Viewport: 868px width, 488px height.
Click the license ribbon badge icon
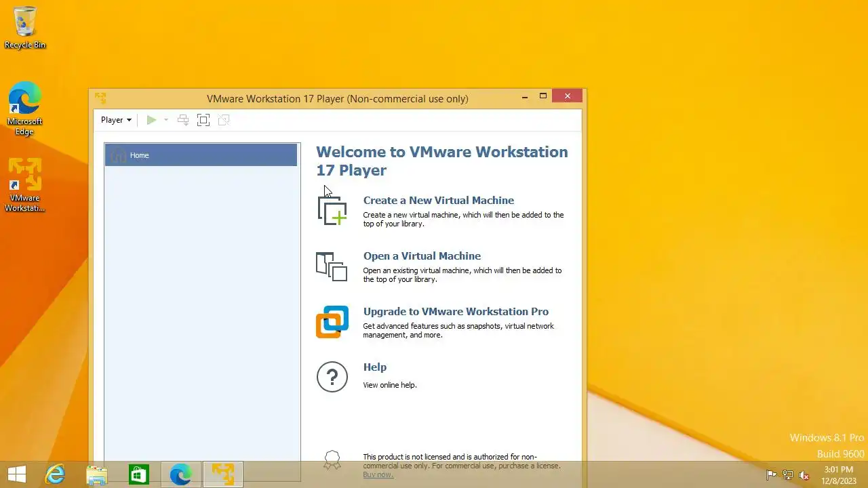pyautogui.click(x=332, y=462)
